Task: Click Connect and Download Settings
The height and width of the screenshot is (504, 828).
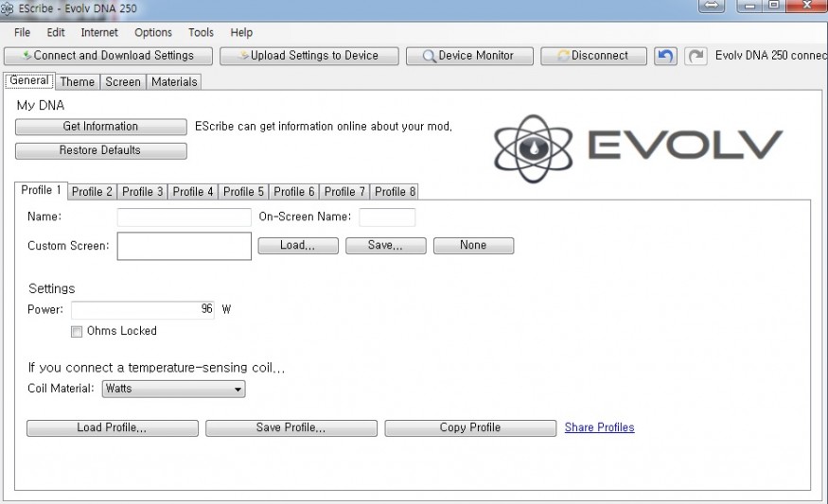Action: point(108,56)
